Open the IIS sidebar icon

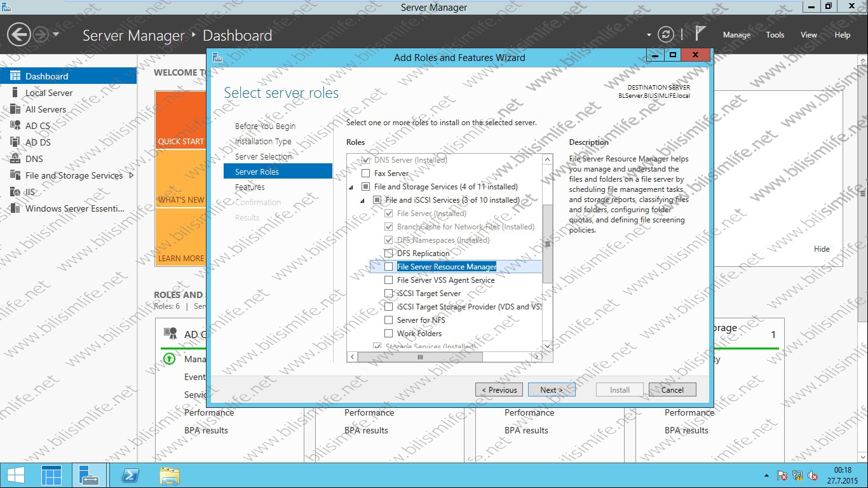pos(15,192)
